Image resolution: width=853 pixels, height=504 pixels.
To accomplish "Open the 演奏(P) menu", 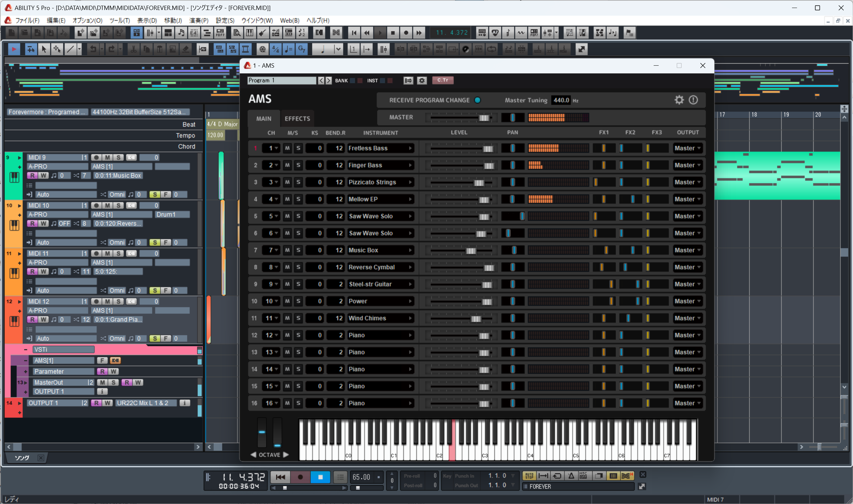I will click(199, 20).
